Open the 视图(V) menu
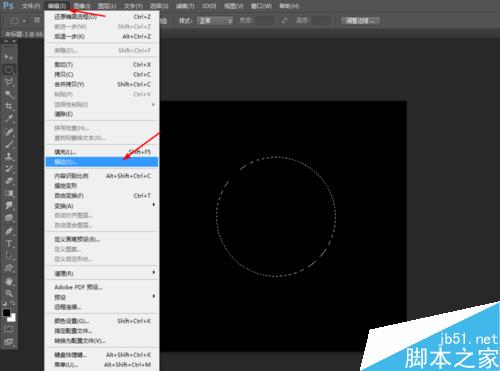The height and width of the screenshot is (371, 500). [x=233, y=6]
